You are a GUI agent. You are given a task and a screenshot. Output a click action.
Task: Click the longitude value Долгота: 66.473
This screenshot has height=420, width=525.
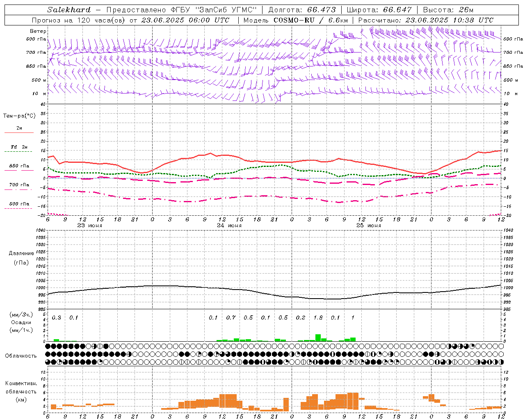[302, 10]
